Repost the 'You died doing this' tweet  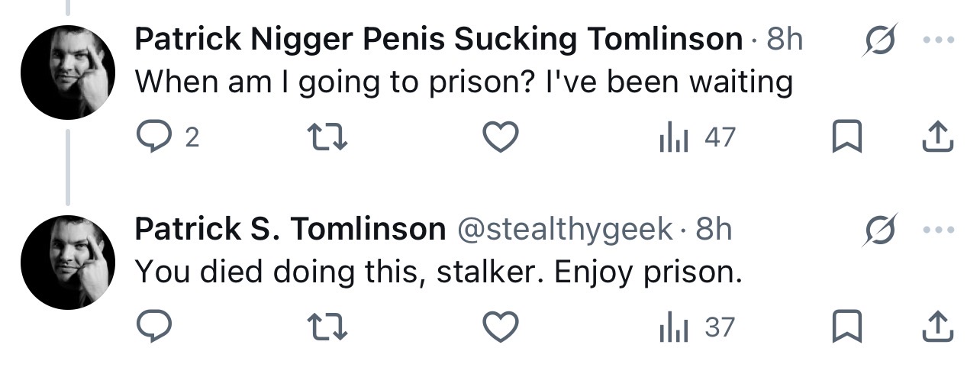click(x=326, y=327)
